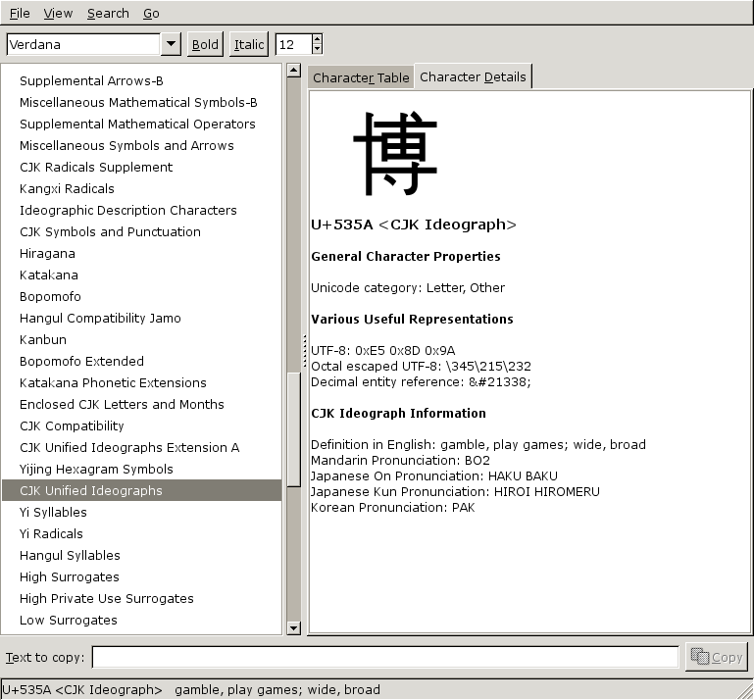Click Mandarin Pronunciation: BO2 line
The height and width of the screenshot is (700, 754).
400,461
